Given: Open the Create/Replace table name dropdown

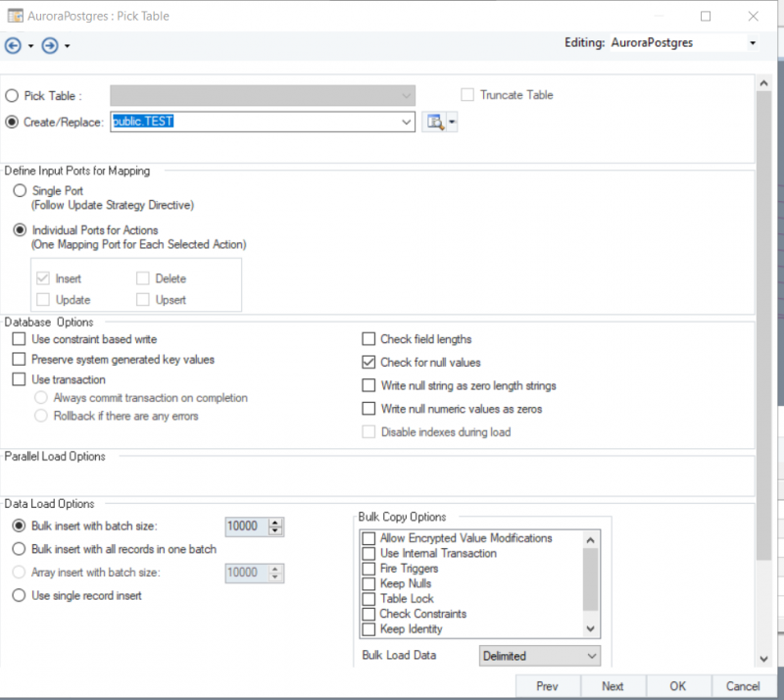Looking at the screenshot, I should [x=405, y=122].
